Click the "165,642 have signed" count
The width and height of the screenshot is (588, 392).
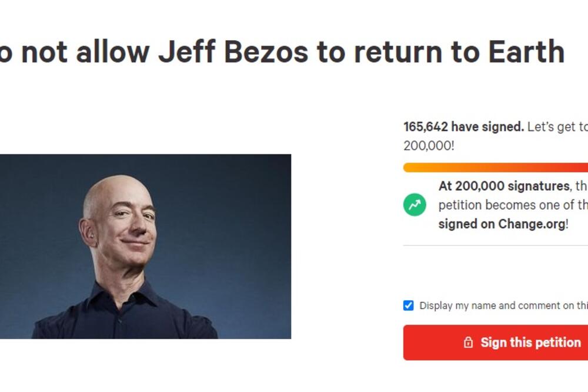click(x=463, y=127)
